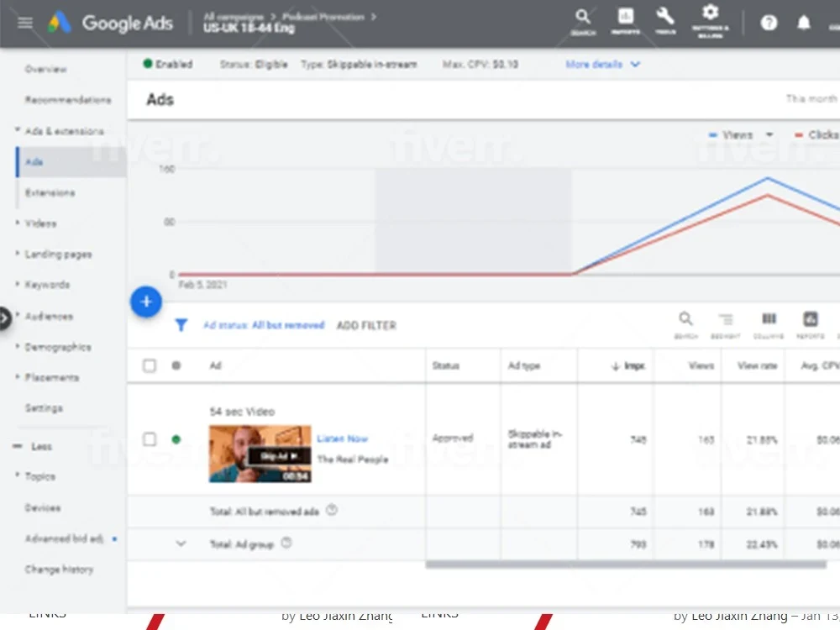Click green status dot of 54 sec Video
This screenshot has height=630, width=840.
pos(176,439)
